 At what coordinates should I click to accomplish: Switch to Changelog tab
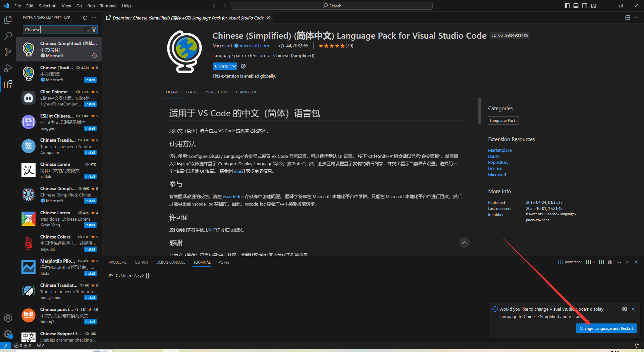click(247, 92)
